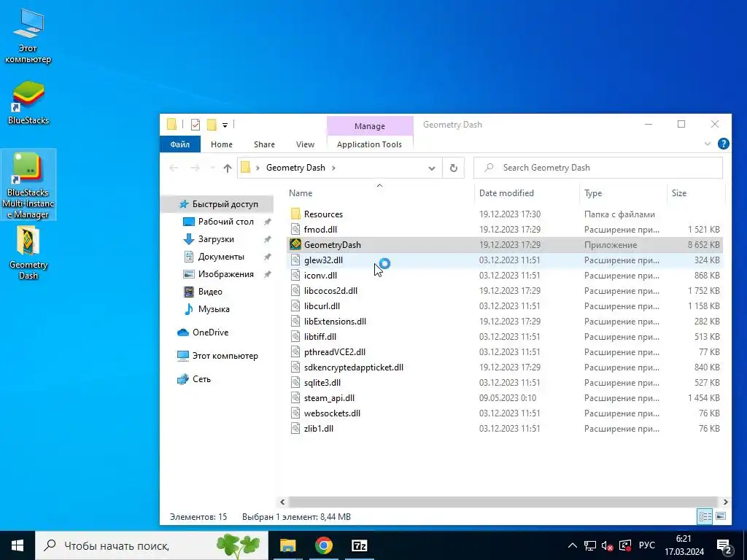Sort files by Size column
The width and height of the screenshot is (747, 560).
tap(679, 192)
